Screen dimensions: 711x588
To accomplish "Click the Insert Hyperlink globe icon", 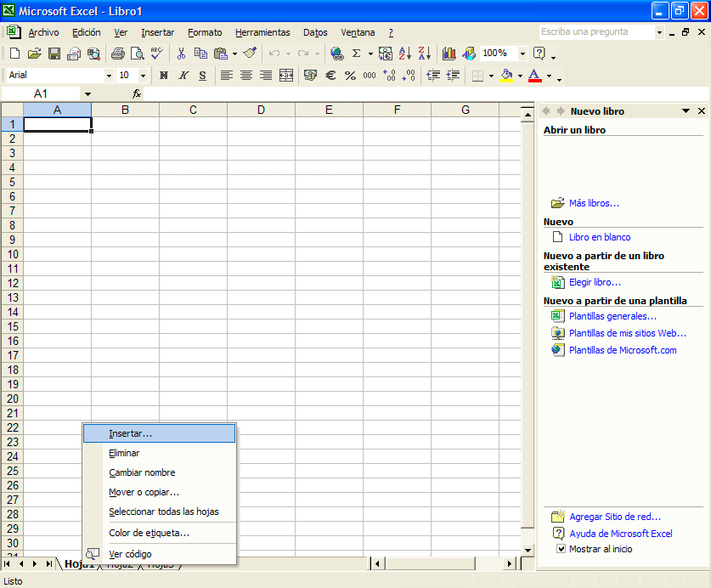I will click(x=337, y=54).
